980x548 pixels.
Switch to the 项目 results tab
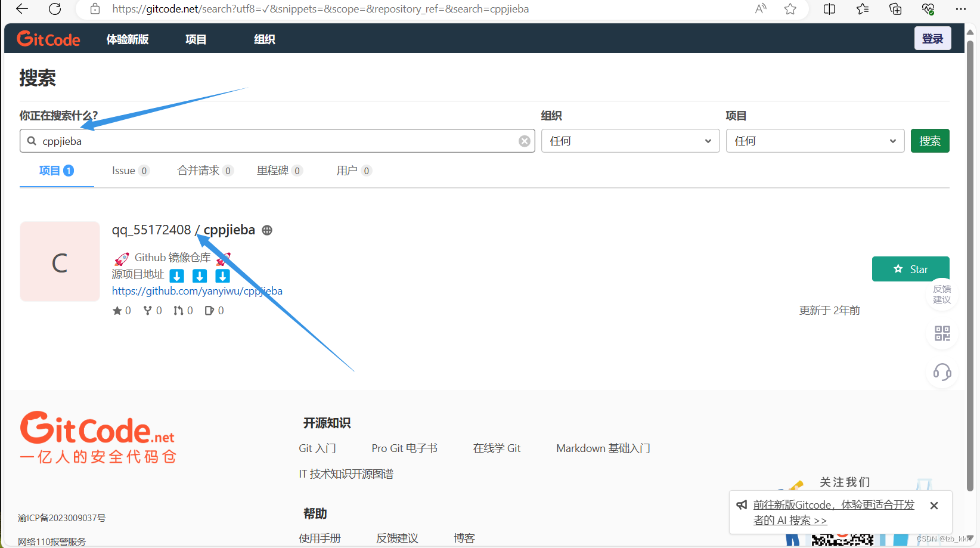pyautogui.click(x=56, y=171)
